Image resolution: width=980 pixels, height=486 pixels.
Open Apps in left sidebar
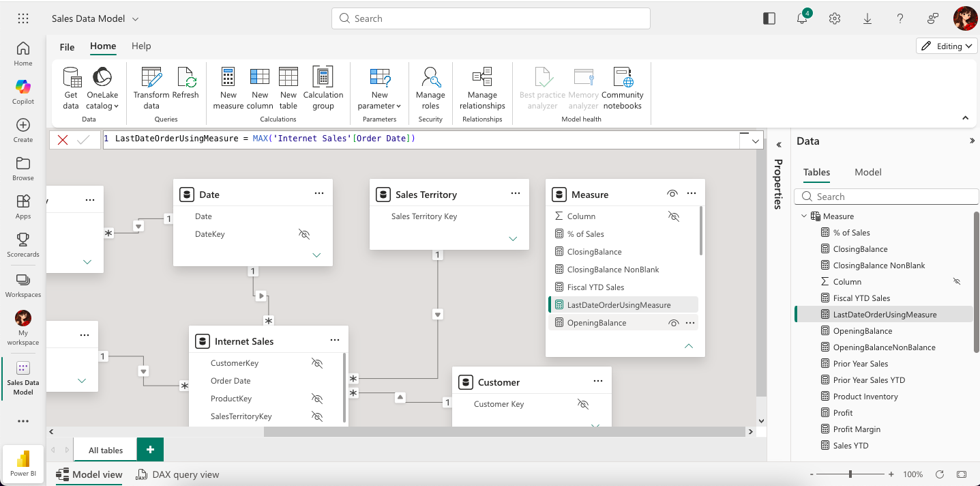pyautogui.click(x=23, y=207)
